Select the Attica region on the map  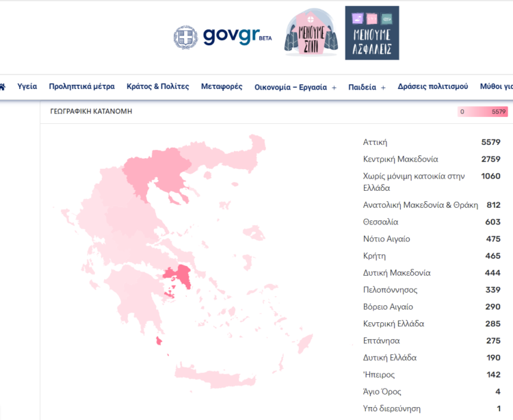[183, 274]
